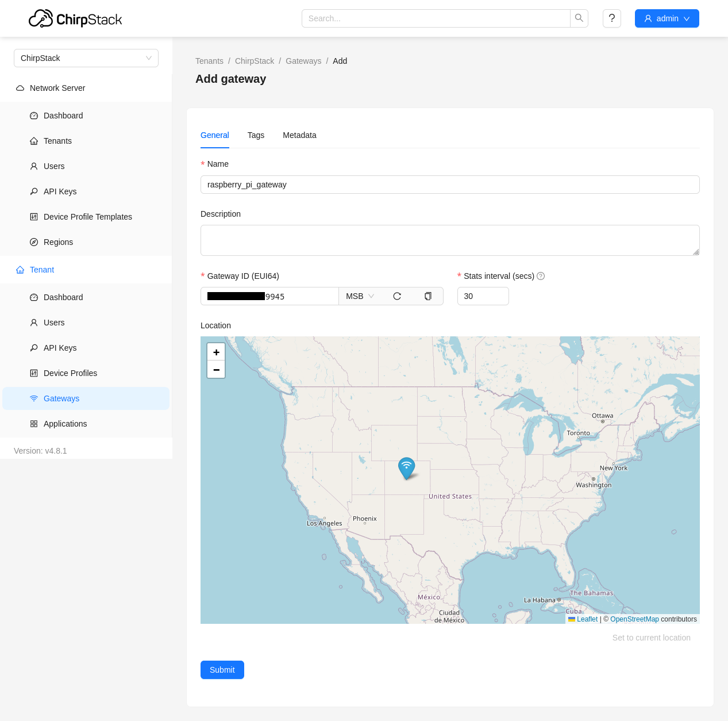Zoom out on the map
This screenshot has width=728, height=721.
pyautogui.click(x=216, y=370)
